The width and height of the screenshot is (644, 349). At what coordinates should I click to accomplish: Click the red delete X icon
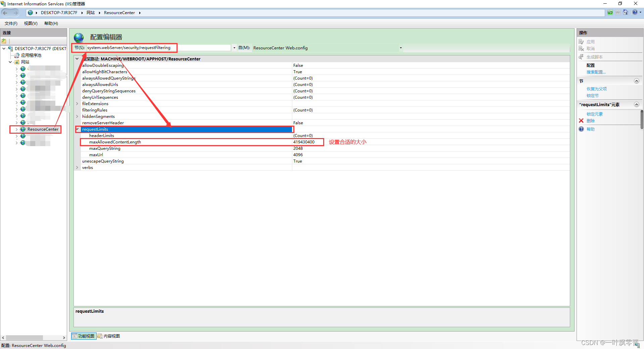582,121
